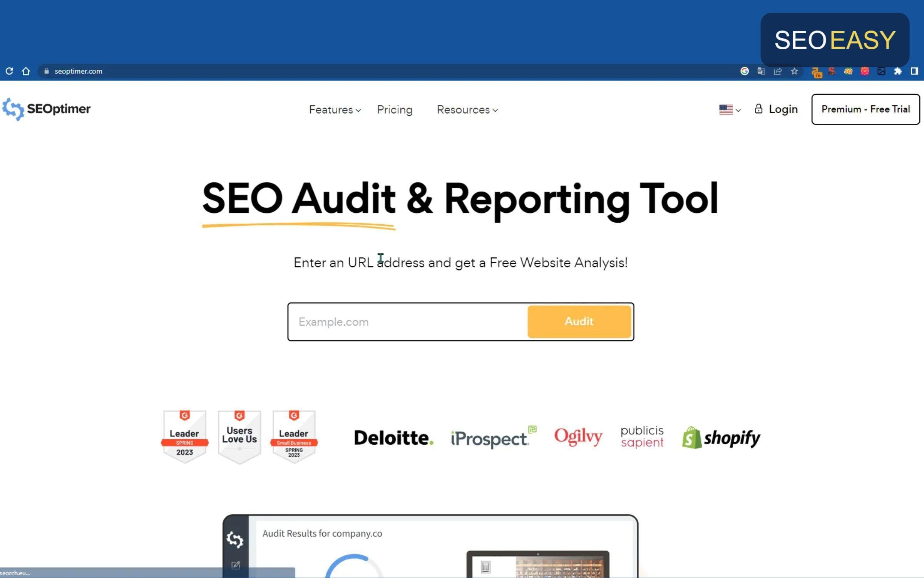Start the Premium - Free Trial
This screenshot has width=924, height=578.
(865, 109)
